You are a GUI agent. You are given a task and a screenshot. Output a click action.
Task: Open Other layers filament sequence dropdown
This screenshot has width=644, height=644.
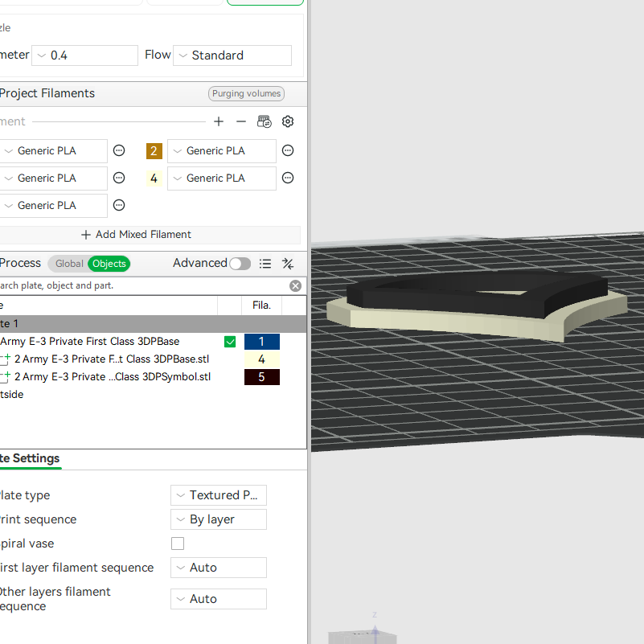click(x=219, y=599)
